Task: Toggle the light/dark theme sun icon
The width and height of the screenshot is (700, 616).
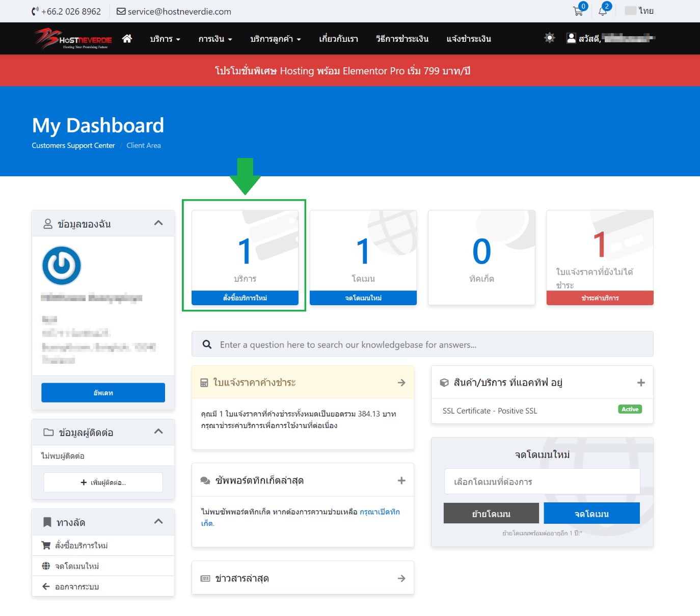Action: coord(549,38)
